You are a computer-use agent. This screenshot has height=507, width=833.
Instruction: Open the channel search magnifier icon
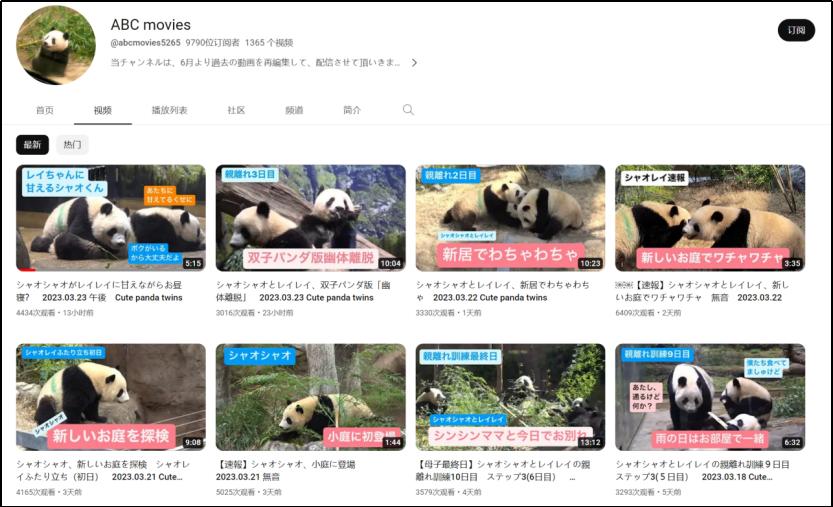[x=408, y=109]
